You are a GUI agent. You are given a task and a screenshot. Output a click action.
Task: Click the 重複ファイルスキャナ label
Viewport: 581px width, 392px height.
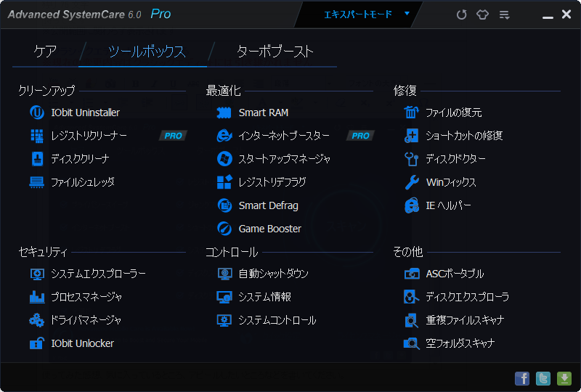pyautogui.click(x=465, y=320)
